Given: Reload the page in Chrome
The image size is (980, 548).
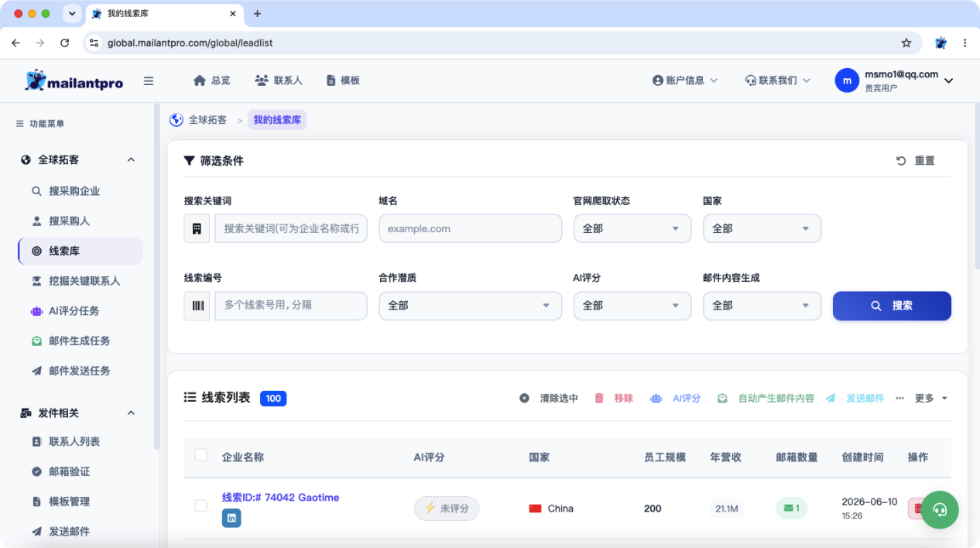Looking at the screenshot, I should pyautogui.click(x=65, y=43).
